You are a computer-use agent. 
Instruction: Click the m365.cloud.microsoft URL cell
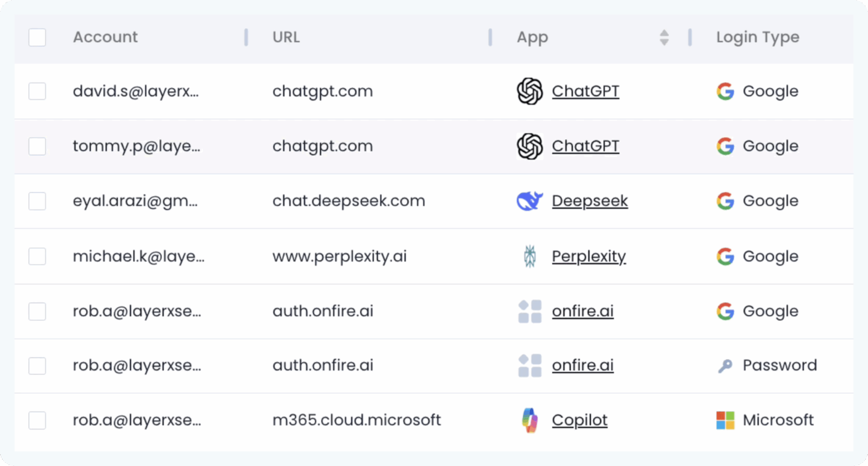(357, 420)
